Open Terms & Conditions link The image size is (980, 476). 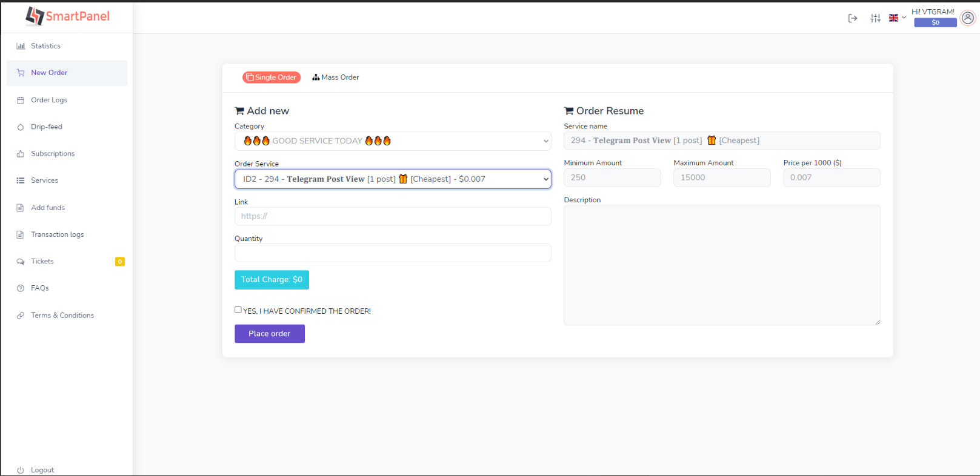(62, 316)
